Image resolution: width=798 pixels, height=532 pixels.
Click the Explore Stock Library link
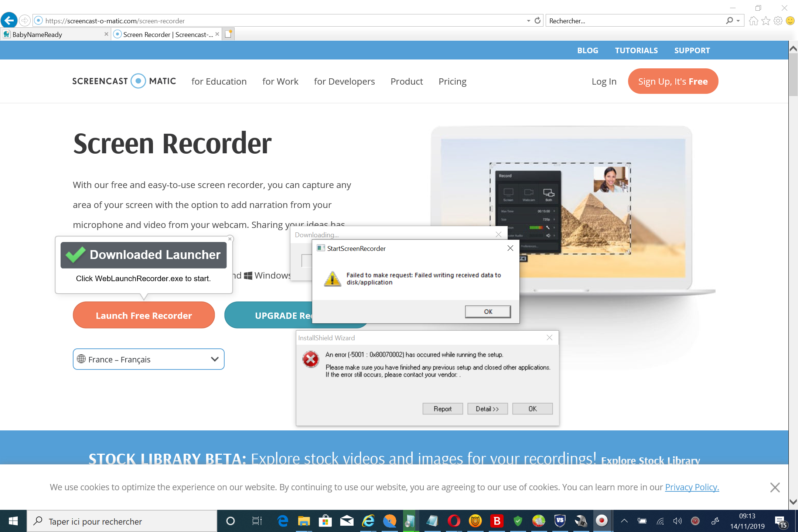(650, 460)
